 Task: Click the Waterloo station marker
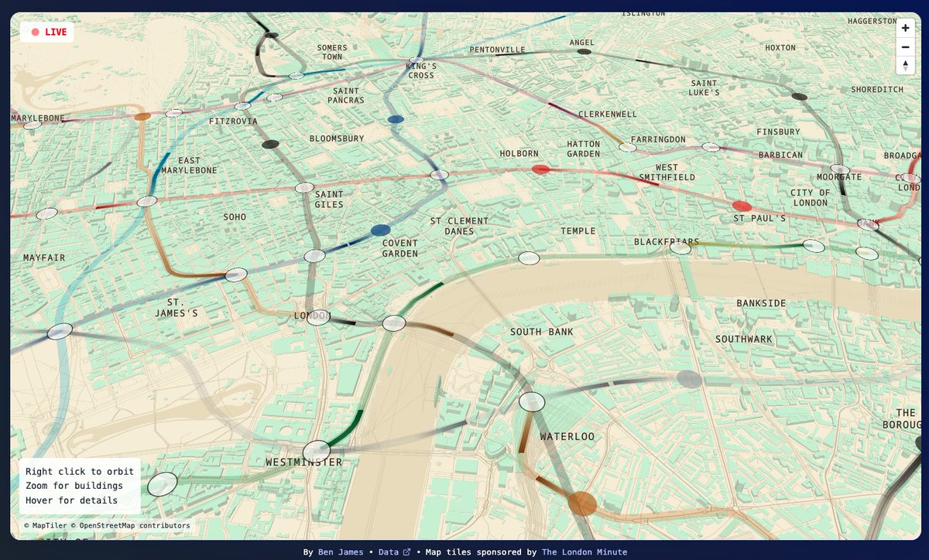click(x=532, y=401)
